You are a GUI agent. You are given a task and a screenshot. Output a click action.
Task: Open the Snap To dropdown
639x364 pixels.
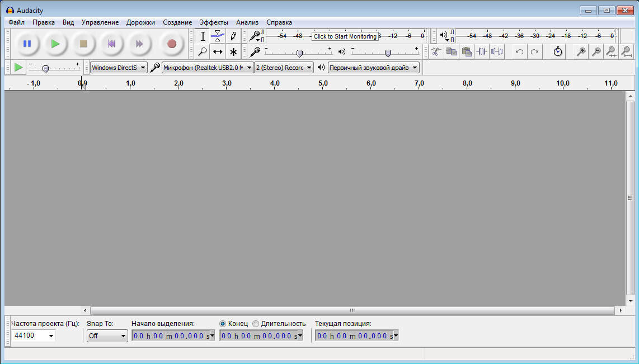pyautogui.click(x=106, y=335)
